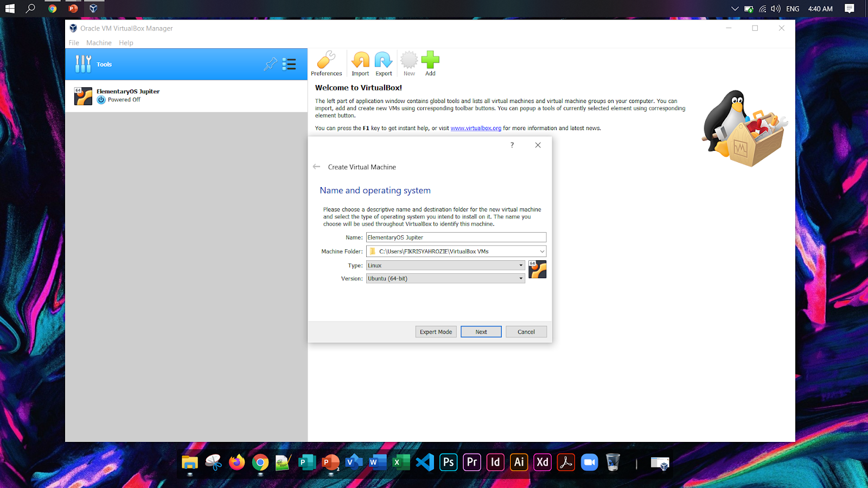The height and width of the screenshot is (488, 868).
Task: Click the OS type icon beside Type
Action: point(538,269)
